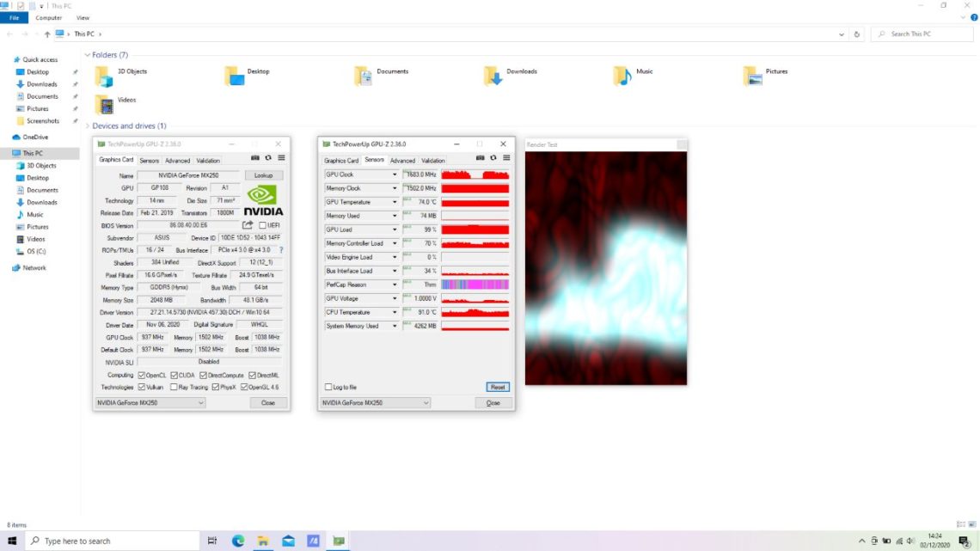
Task: Open the GPU-Z hamburger menu
Action: click(281, 157)
